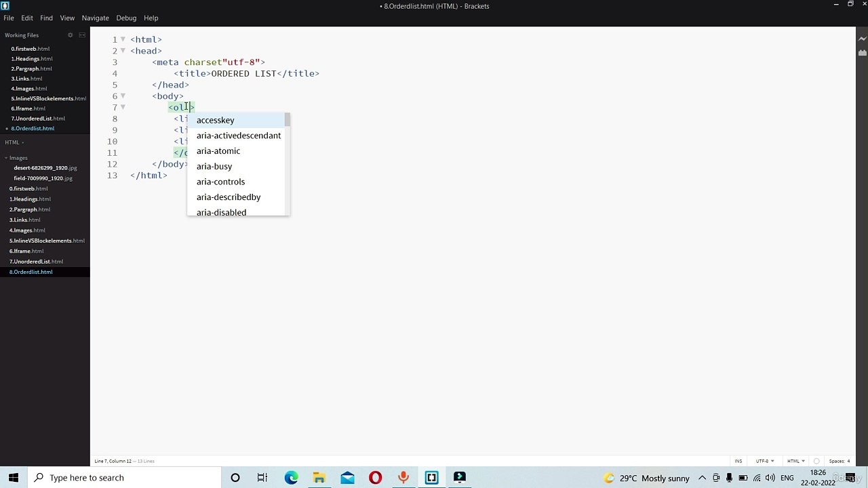Open the Extension Manager icon
The width and height of the screenshot is (868, 488).
pos(862,52)
